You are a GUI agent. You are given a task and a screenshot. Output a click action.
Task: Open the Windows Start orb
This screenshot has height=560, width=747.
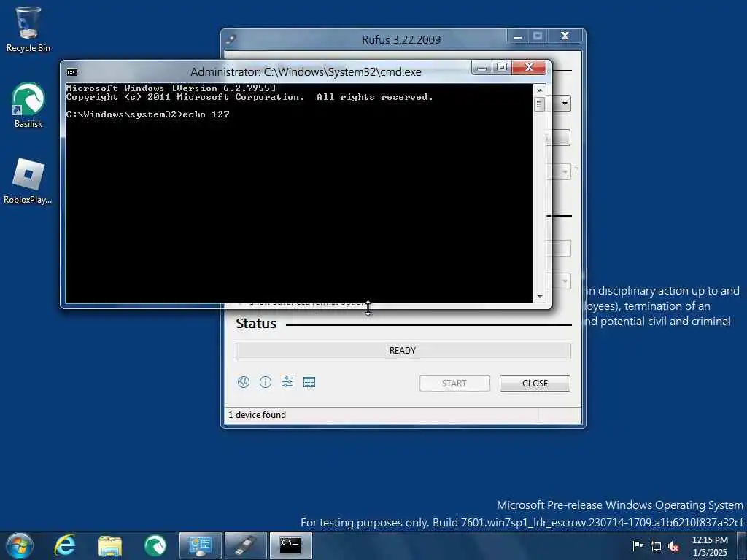[20, 545]
